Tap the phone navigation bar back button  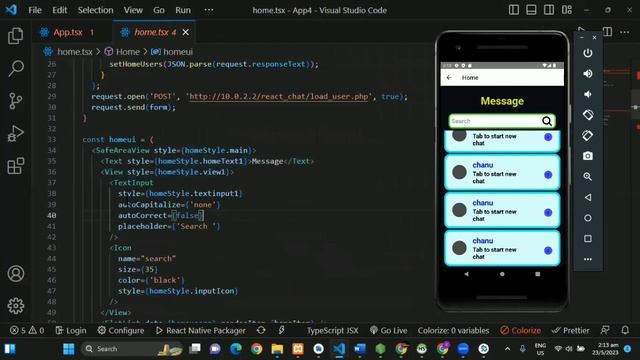(x=467, y=274)
